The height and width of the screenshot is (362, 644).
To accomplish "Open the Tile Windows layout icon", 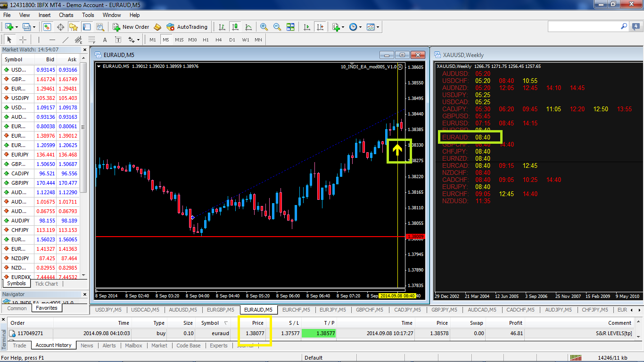I will [x=290, y=27].
